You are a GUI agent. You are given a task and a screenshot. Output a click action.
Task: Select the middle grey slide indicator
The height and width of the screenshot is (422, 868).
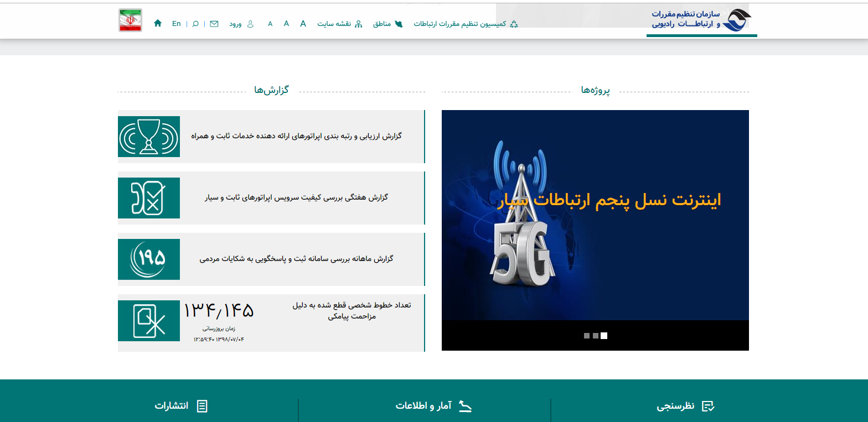[596, 336]
